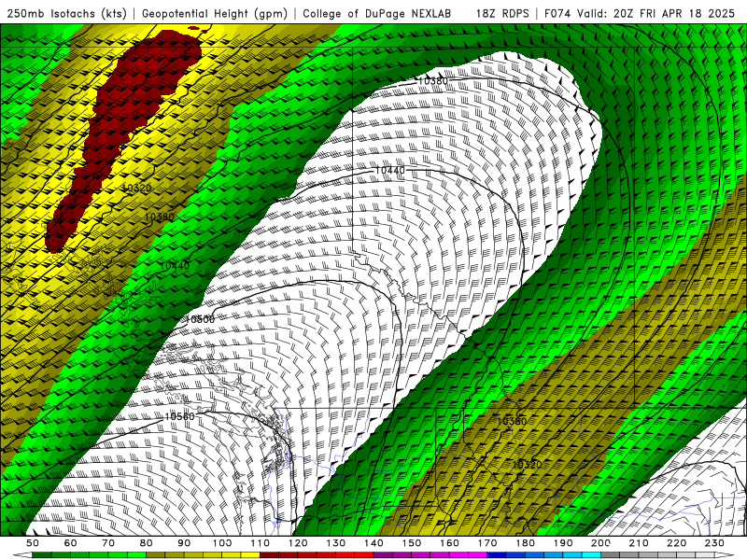Pick the dark blue swatch at 170 kts
Screen dimensions: 747x560
click(x=497, y=555)
